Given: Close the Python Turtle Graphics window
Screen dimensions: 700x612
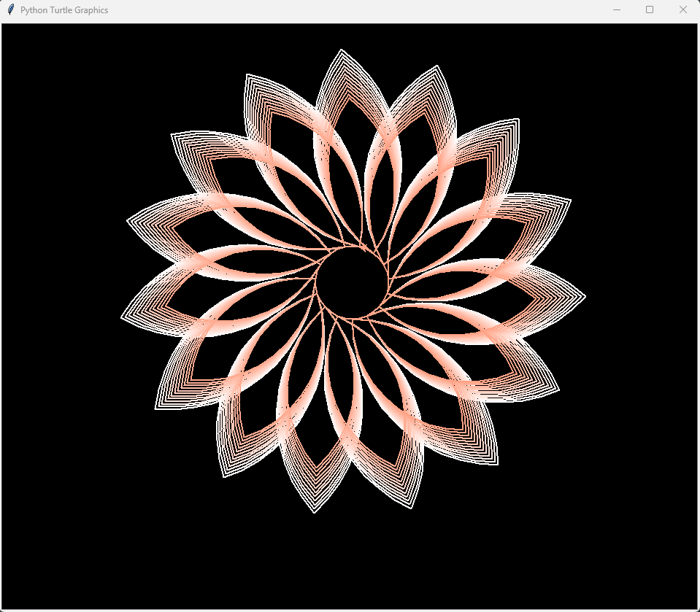Looking at the screenshot, I should (x=683, y=10).
